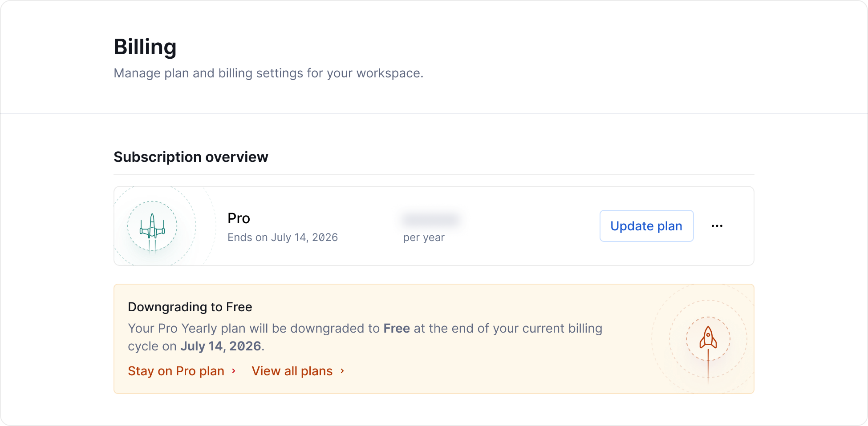The height and width of the screenshot is (426, 868).
Task: Click the Ends on July 14, 2026 text
Action: [283, 237]
